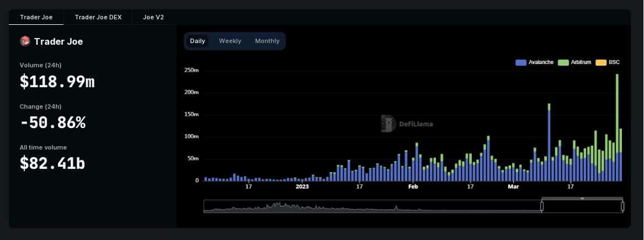The height and width of the screenshot is (240, 644).
Task: Click the Trader Joe logo icon
Action: [25, 41]
